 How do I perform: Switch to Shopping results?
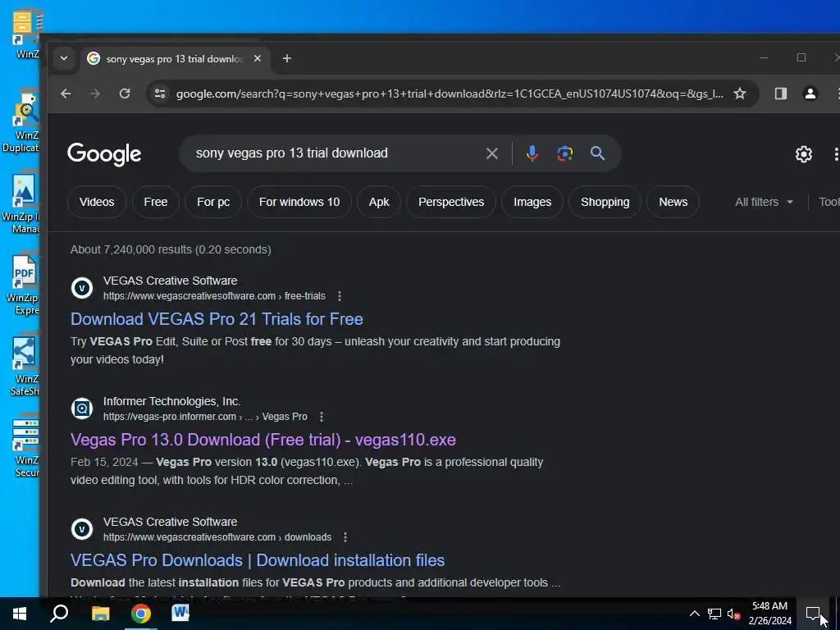coord(605,202)
